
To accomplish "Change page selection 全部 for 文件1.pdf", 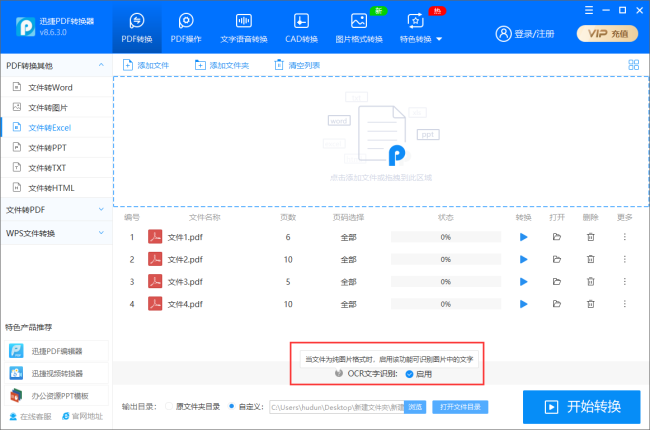I will pos(348,237).
